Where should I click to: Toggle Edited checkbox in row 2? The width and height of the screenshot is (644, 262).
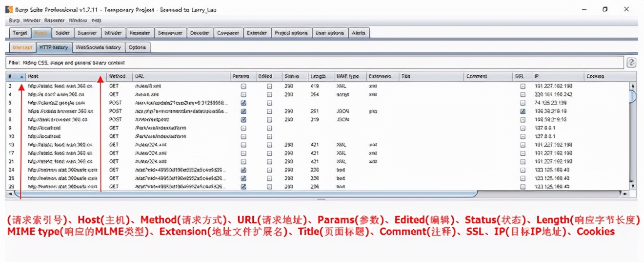coord(269,86)
